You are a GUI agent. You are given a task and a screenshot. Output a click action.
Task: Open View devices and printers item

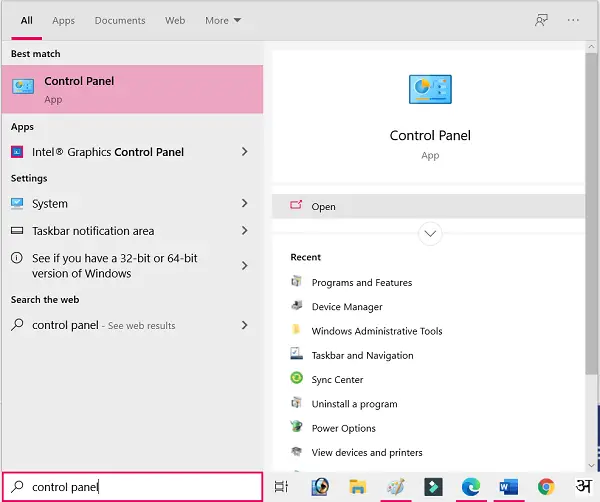(x=367, y=453)
